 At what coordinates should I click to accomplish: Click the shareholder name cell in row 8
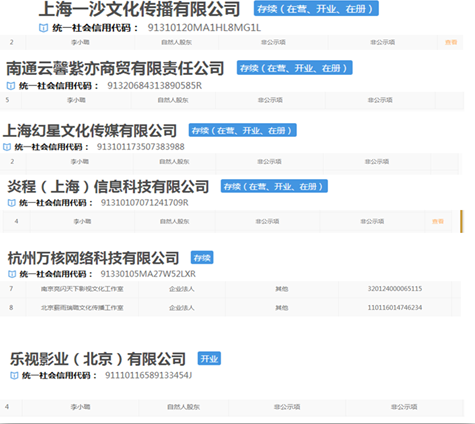pos(82,308)
